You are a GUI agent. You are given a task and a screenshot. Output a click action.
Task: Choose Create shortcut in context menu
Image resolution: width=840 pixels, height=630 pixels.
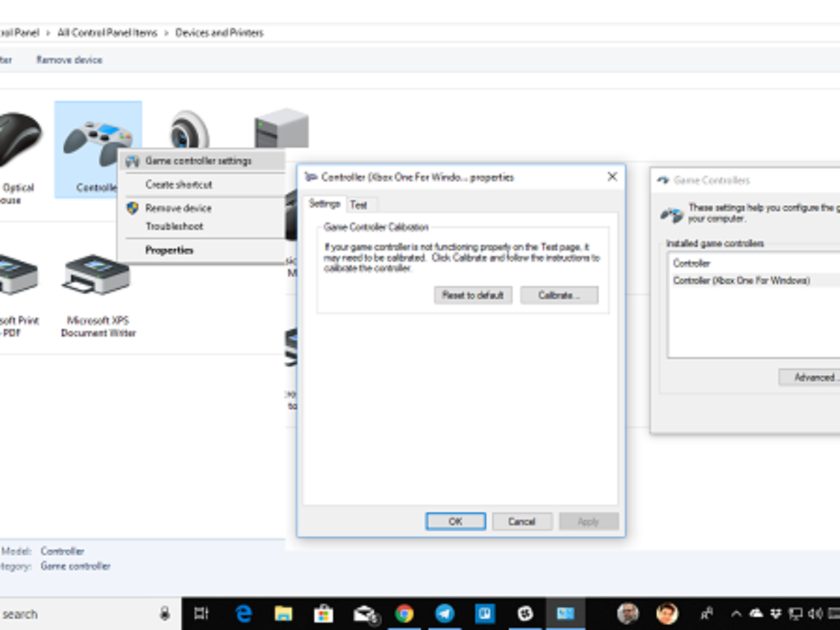point(178,185)
